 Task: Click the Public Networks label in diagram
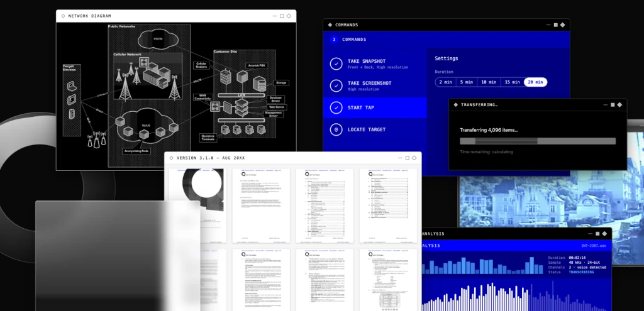coord(121,26)
